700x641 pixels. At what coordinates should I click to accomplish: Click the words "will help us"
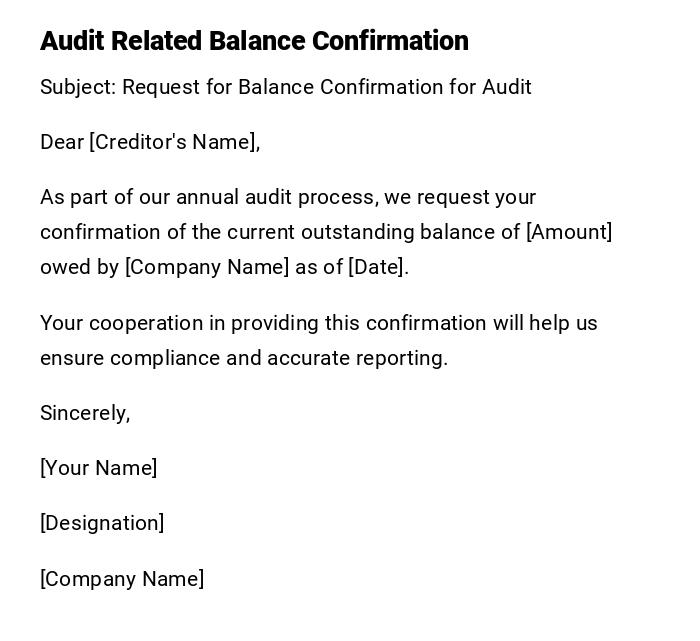pos(545,323)
